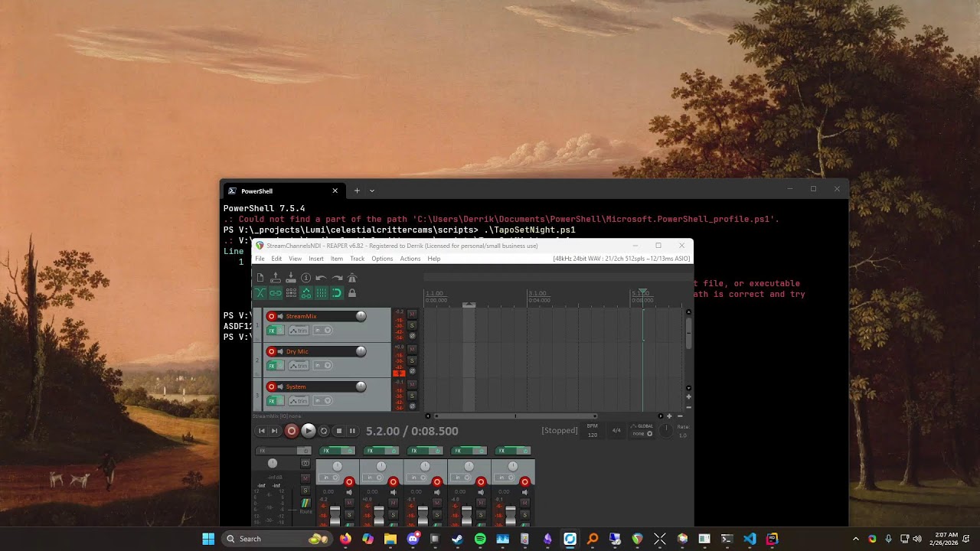Click the transport Stop button
This screenshot has height=551, width=980.
click(x=339, y=431)
